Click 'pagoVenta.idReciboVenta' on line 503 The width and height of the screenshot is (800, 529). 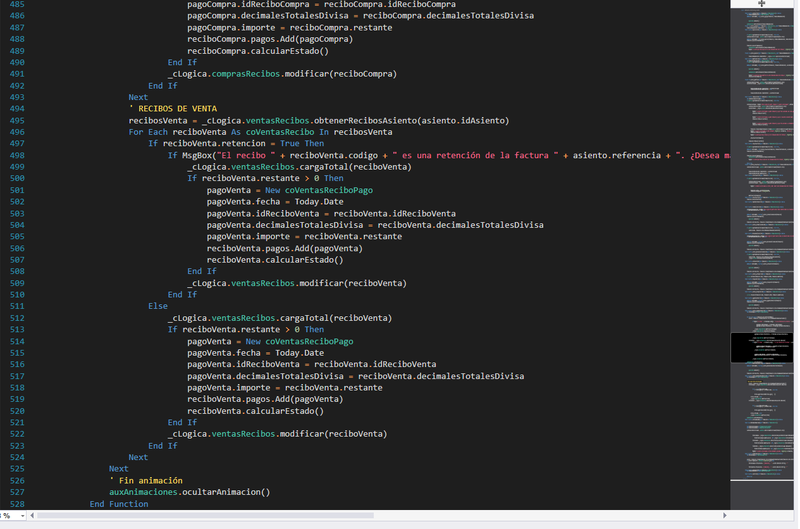pyautogui.click(x=263, y=214)
